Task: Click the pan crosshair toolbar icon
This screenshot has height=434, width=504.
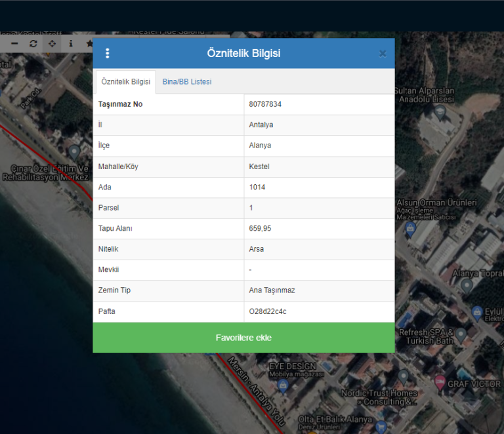Action: [x=52, y=44]
